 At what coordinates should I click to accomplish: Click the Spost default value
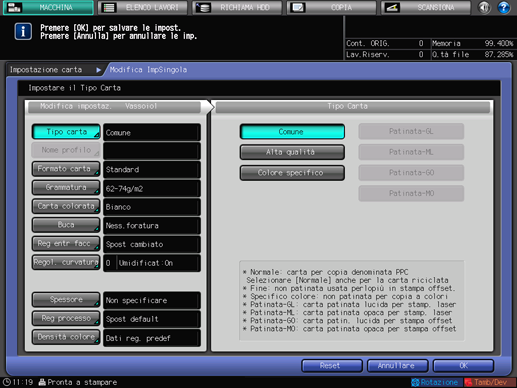click(152, 319)
